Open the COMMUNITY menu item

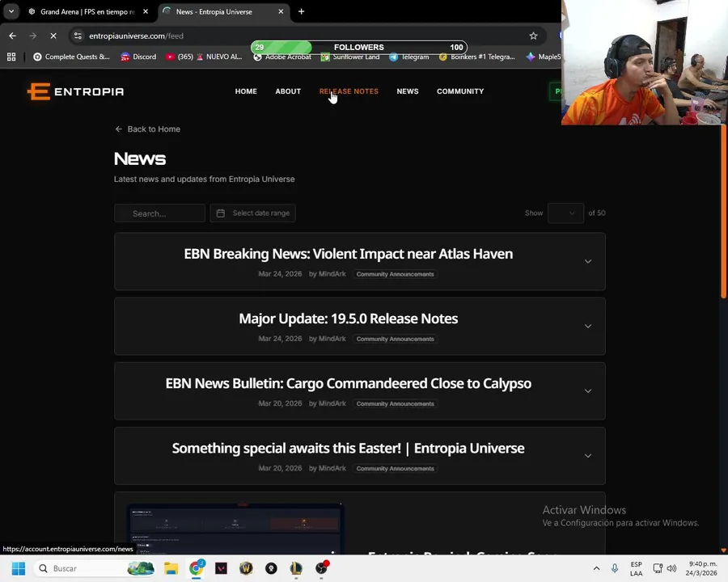tap(460, 91)
